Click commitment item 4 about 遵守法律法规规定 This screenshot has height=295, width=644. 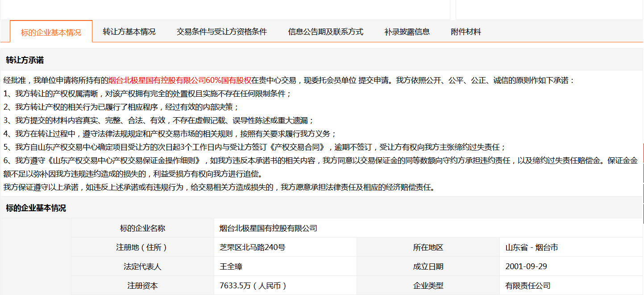170,134
